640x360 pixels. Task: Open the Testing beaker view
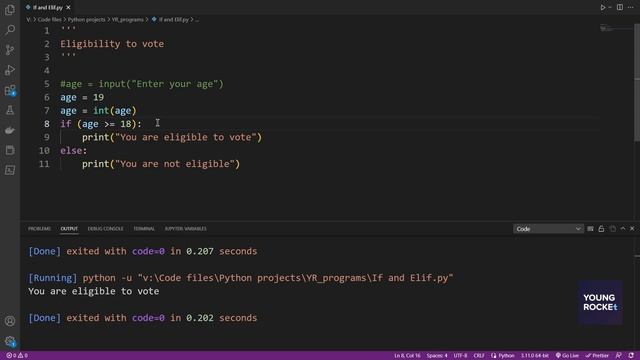click(10, 110)
